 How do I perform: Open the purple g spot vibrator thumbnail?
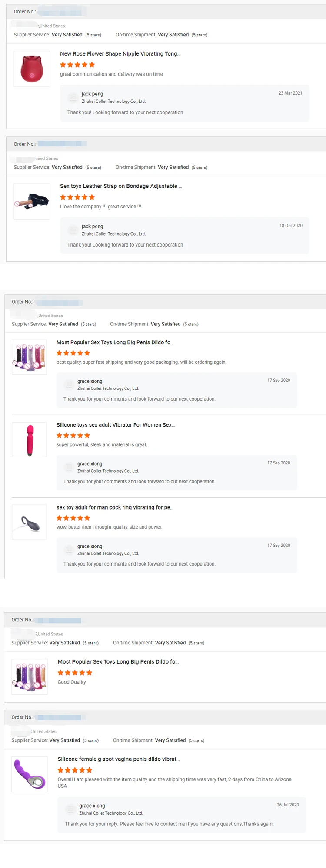pos(30,774)
